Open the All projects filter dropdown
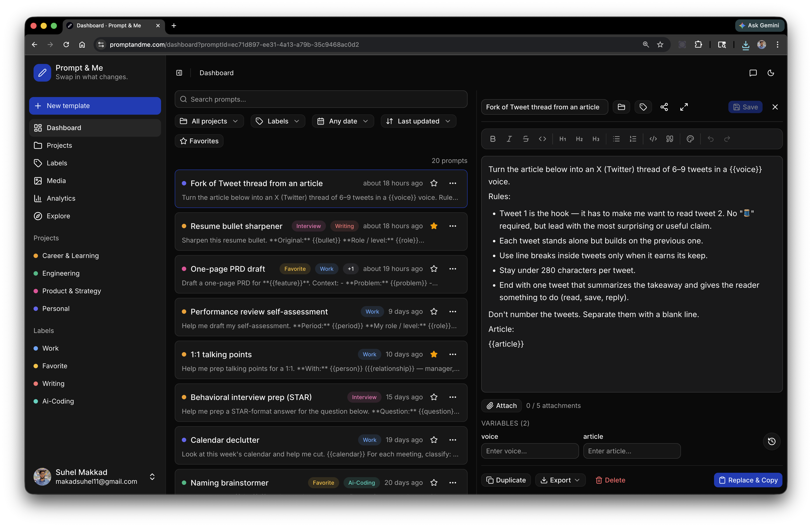The height and width of the screenshot is (527, 812). (x=209, y=121)
